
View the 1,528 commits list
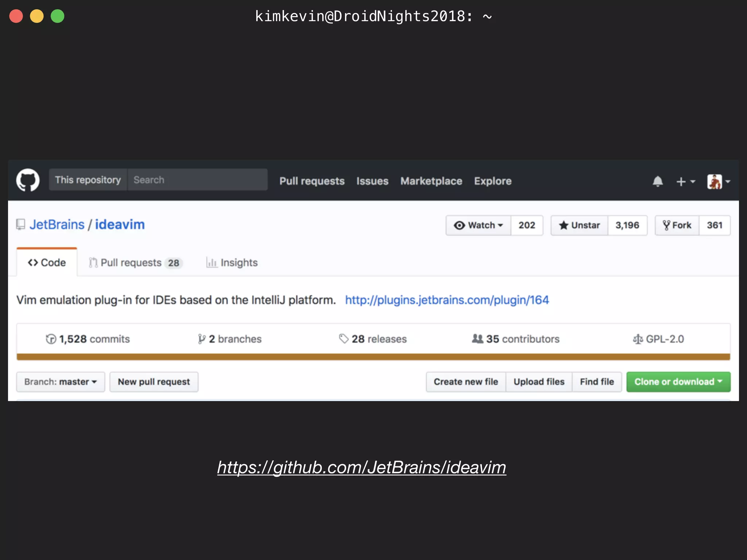click(88, 339)
